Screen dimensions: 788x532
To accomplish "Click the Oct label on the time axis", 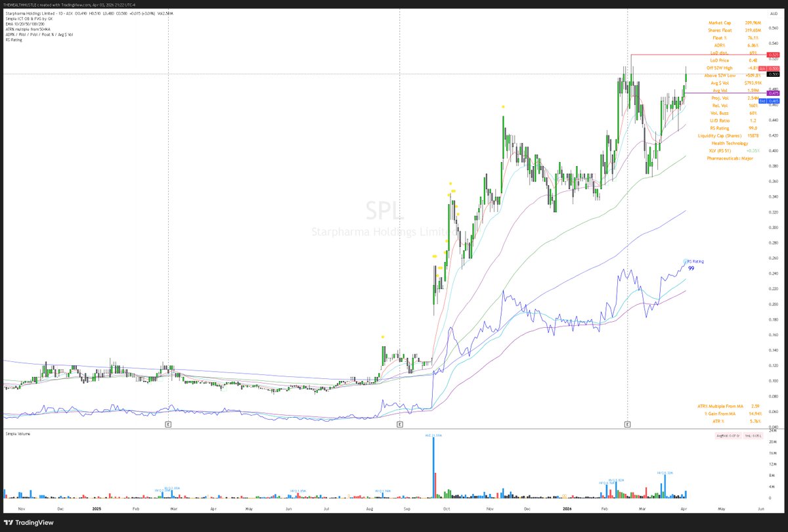I will [447, 509].
